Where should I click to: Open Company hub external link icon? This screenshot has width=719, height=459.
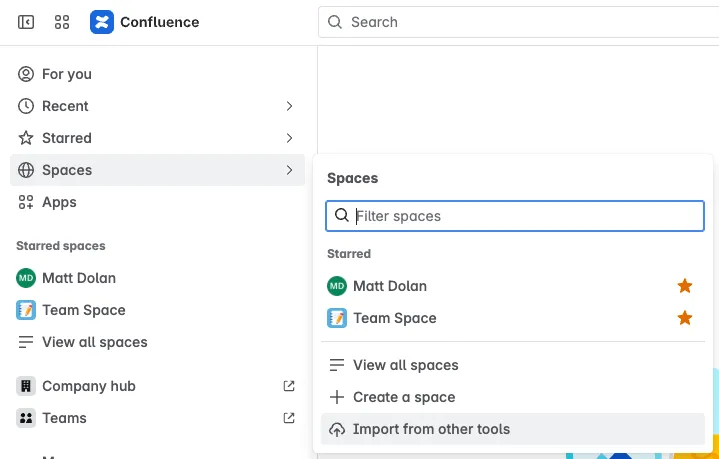click(289, 386)
